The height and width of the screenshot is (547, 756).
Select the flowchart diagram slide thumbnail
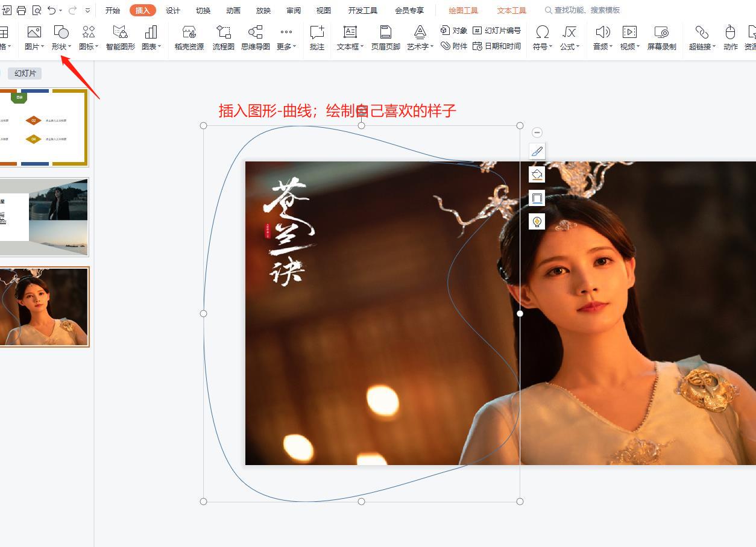[x=43, y=128]
